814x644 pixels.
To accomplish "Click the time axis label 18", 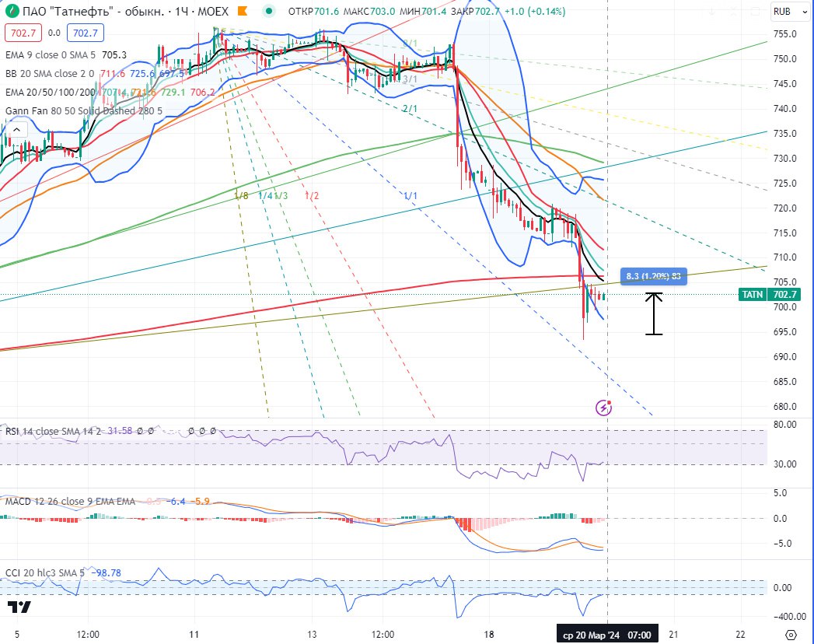I will [x=488, y=635].
